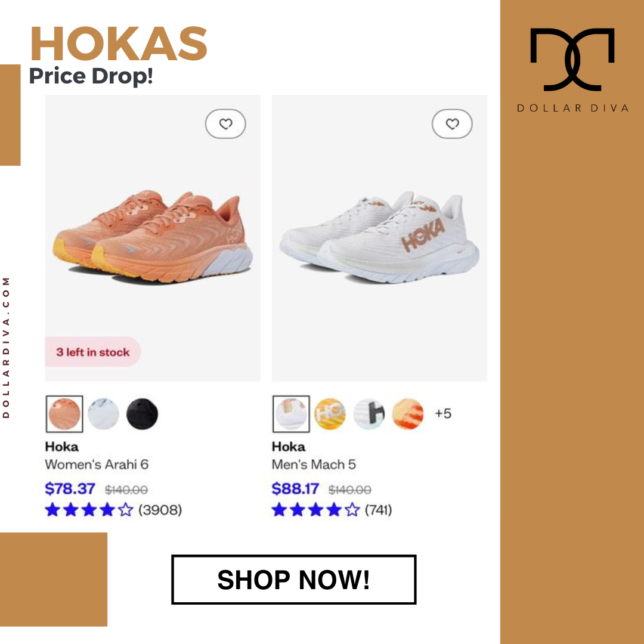Image resolution: width=644 pixels, height=644 pixels.
Task: Click the orange Arahi 6 shoe image
Action: 153,237
